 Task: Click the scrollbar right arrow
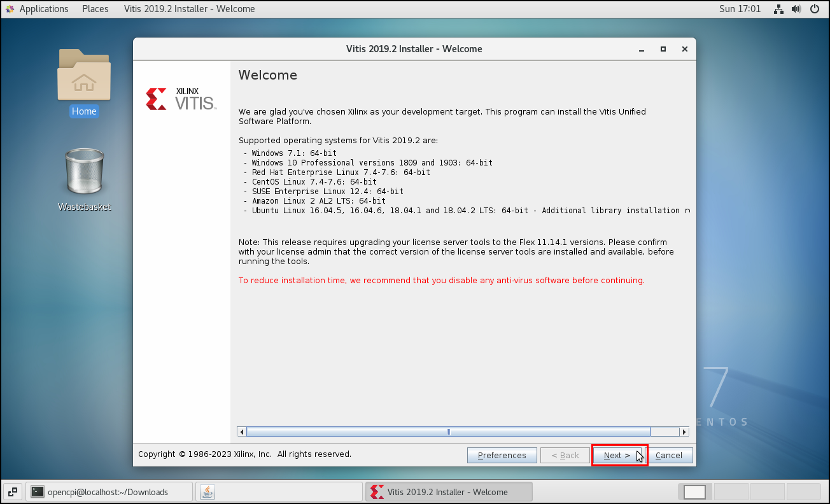[684, 431]
